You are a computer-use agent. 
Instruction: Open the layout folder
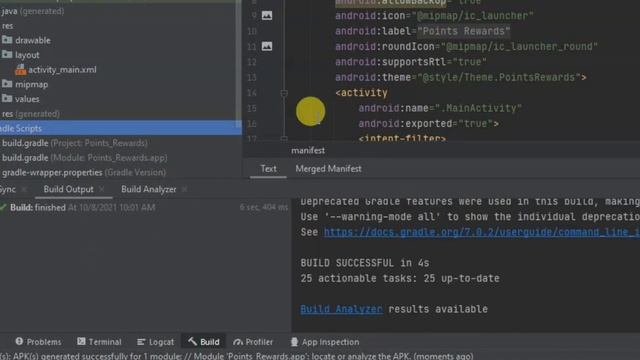tap(21, 55)
